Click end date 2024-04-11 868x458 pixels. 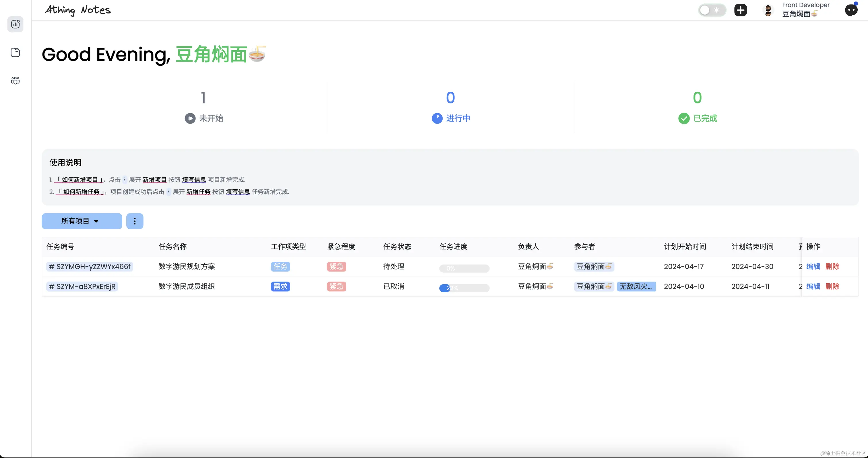tap(750, 286)
